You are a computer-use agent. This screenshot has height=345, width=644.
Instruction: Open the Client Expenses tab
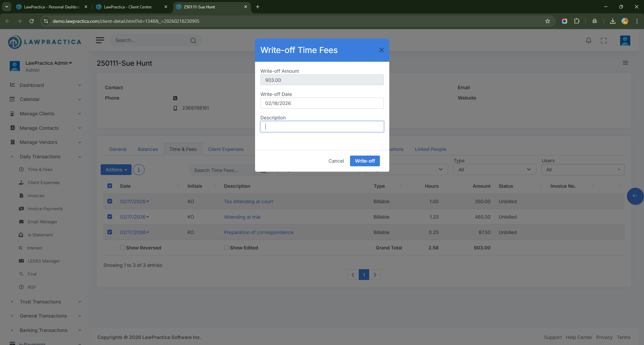(226, 149)
